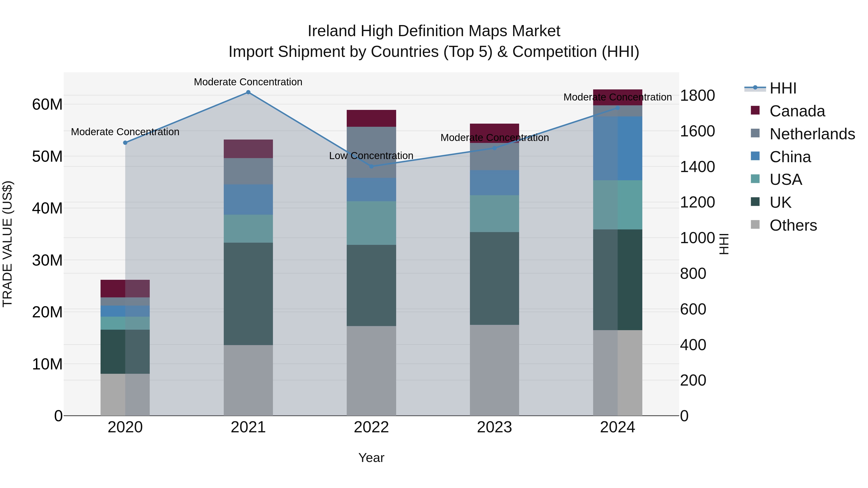
Task: Click the 200 HHI axis tick label
Action: (693, 380)
